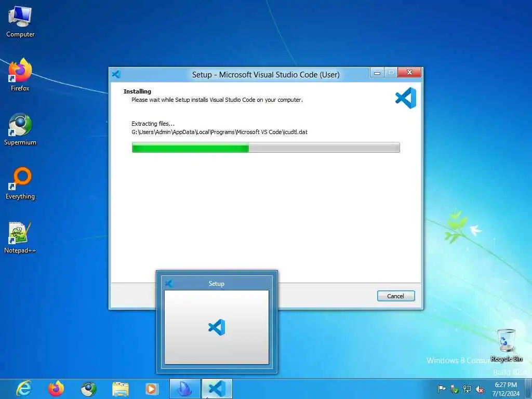The height and width of the screenshot is (399, 532).
Task: Click the VS Code logo in setup header
Action: click(406, 98)
